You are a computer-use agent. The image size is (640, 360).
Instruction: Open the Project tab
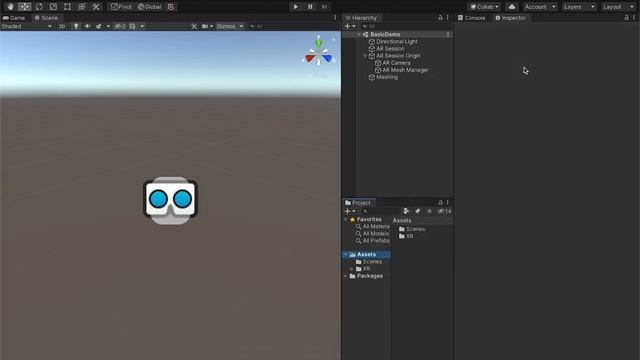pos(358,203)
